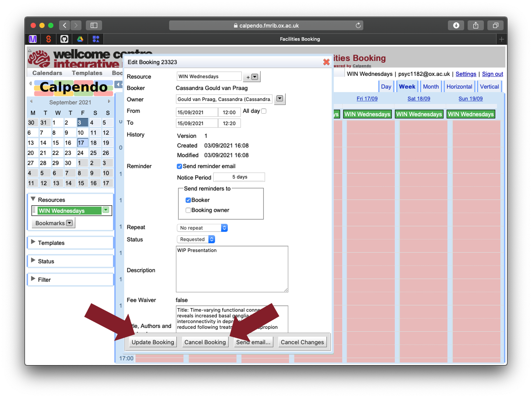
Task: Open the GitHub bookmark favicon
Action: click(64, 39)
